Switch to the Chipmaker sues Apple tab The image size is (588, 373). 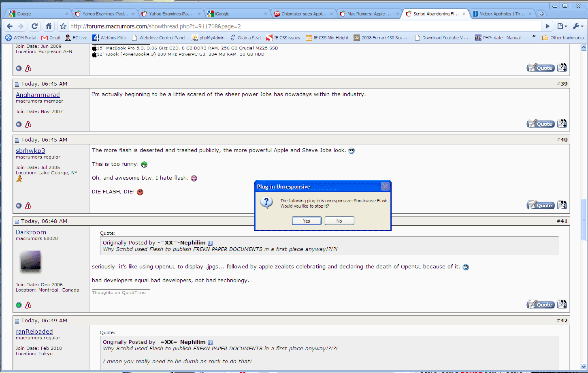304,14
